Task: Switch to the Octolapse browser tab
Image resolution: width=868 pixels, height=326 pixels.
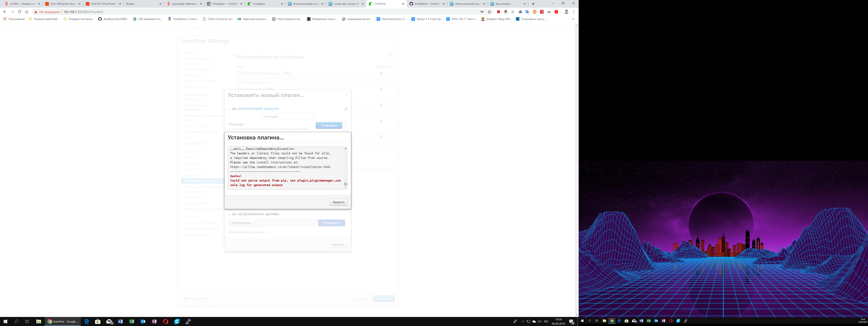Action: pos(265,4)
